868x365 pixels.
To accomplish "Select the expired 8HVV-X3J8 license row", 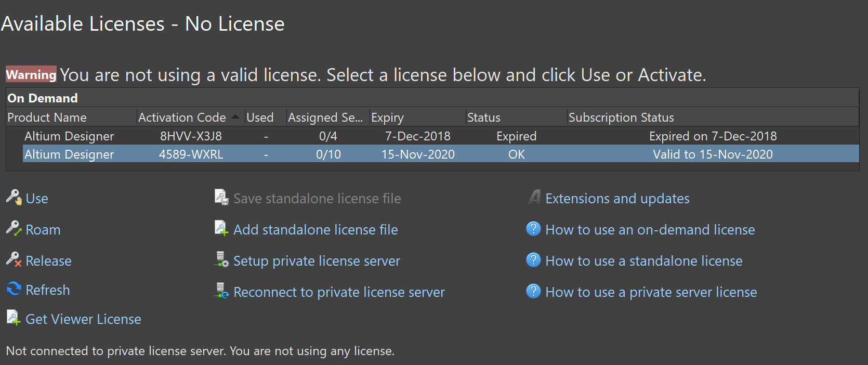I will pos(191,136).
